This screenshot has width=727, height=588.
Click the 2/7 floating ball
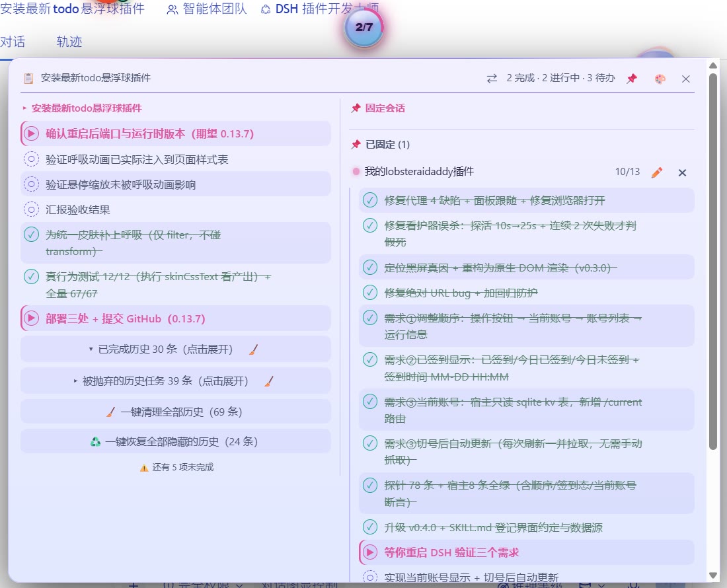point(364,27)
